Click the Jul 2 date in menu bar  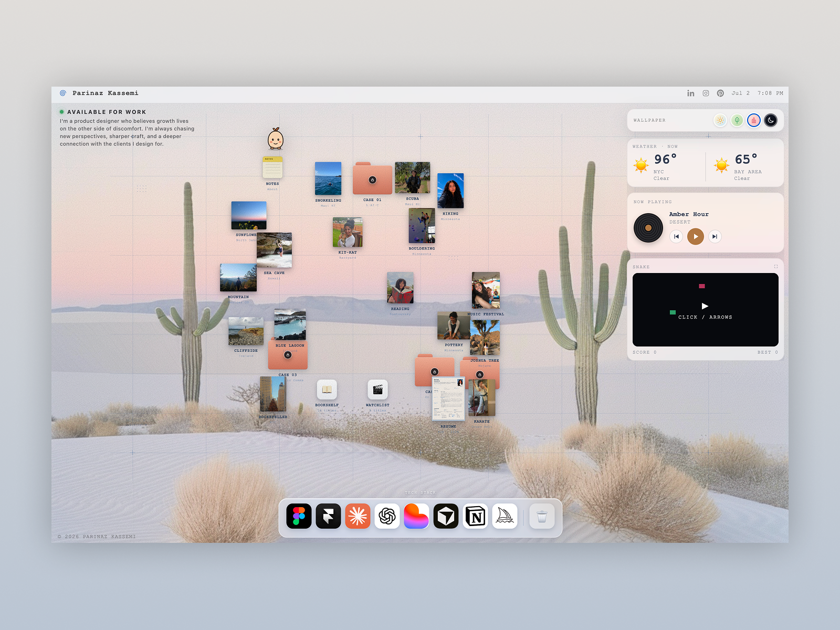[741, 93]
